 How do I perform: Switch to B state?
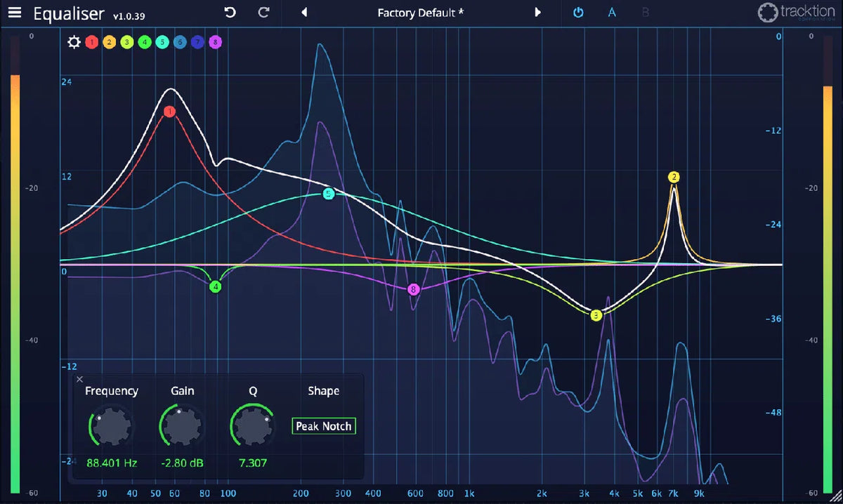click(x=645, y=13)
